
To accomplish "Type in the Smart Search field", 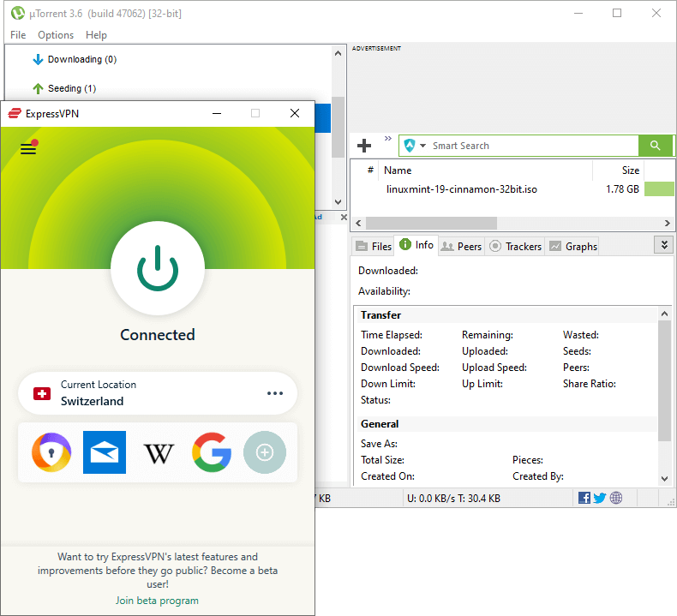I will pyautogui.click(x=531, y=146).
